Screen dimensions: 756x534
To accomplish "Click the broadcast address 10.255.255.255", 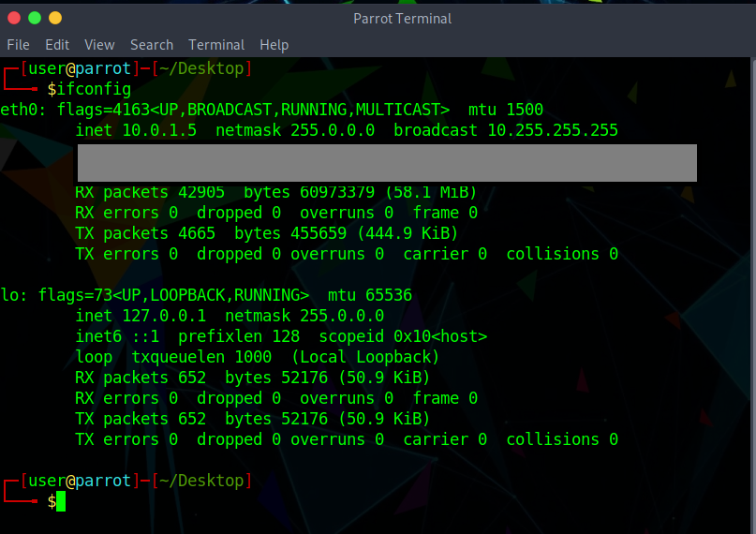I will (552, 130).
